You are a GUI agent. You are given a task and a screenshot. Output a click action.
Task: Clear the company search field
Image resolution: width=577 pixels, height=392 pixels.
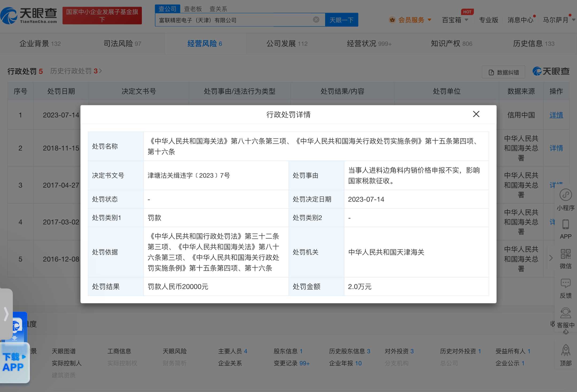pyautogui.click(x=316, y=20)
